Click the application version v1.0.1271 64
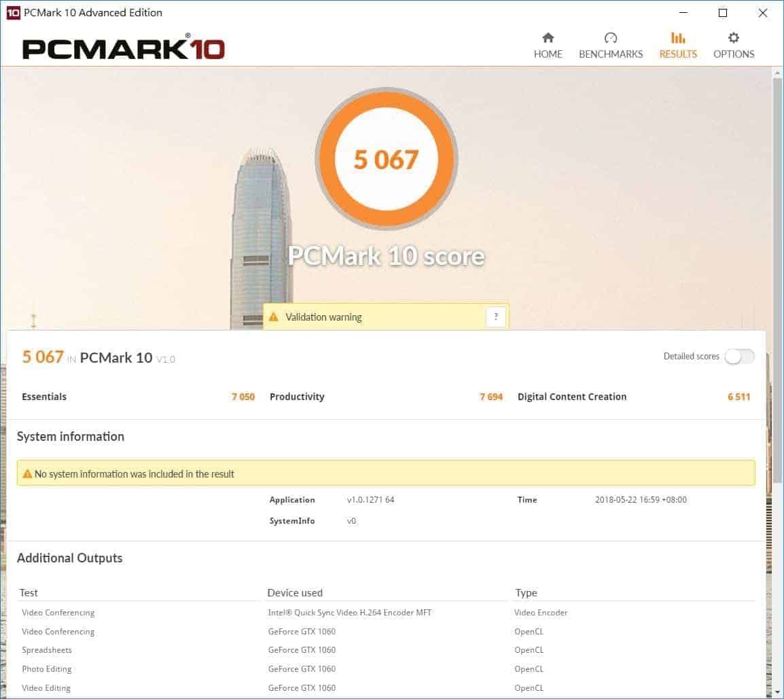 point(370,500)
